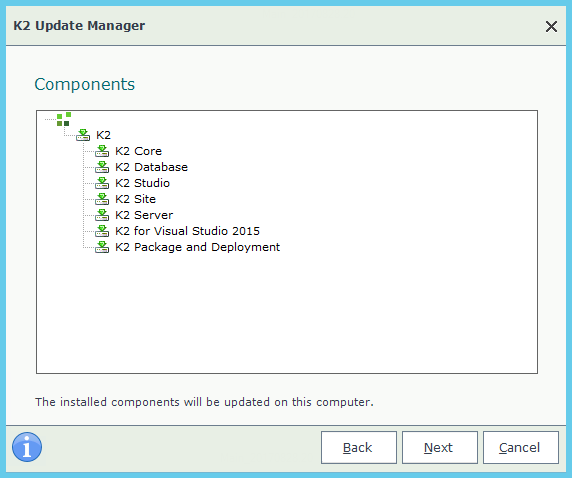This screenshot has height=478, width=572.
Task: Select the K2 parent tree node
Action: click(x=103, y=135)
